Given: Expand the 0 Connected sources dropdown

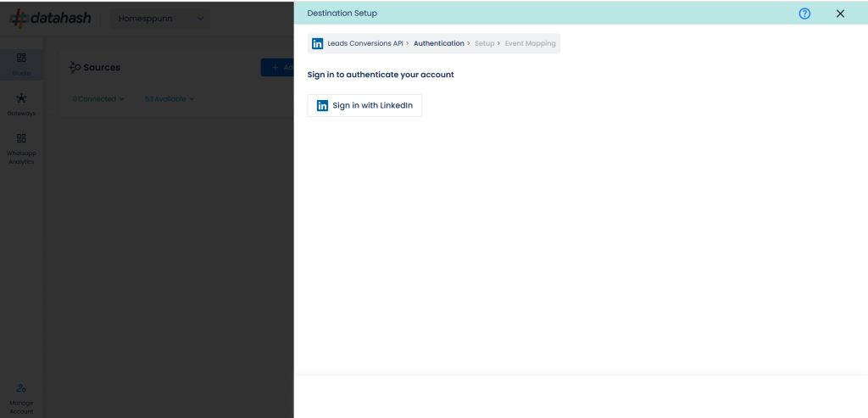Looking at the screenshot, I should click(98, 99).
